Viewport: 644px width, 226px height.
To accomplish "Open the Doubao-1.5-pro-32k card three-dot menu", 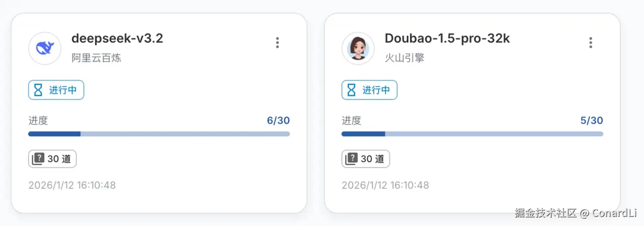I will (x=591, y=42).
